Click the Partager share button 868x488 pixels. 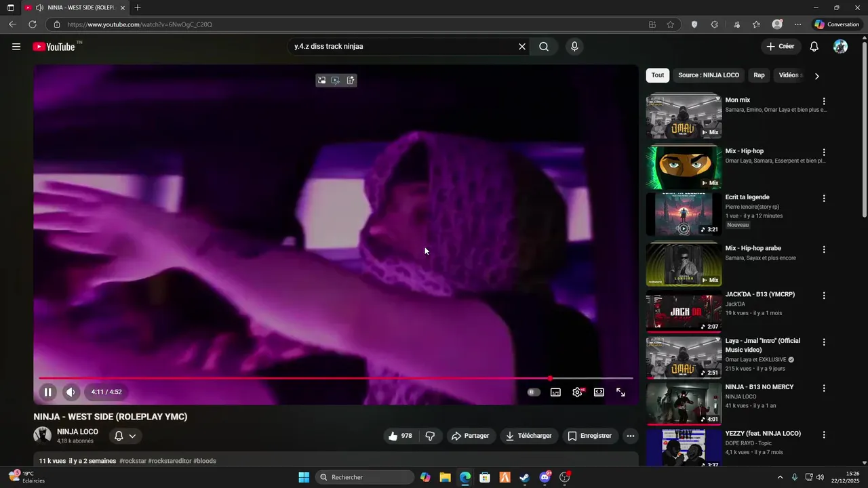point(470,436)
